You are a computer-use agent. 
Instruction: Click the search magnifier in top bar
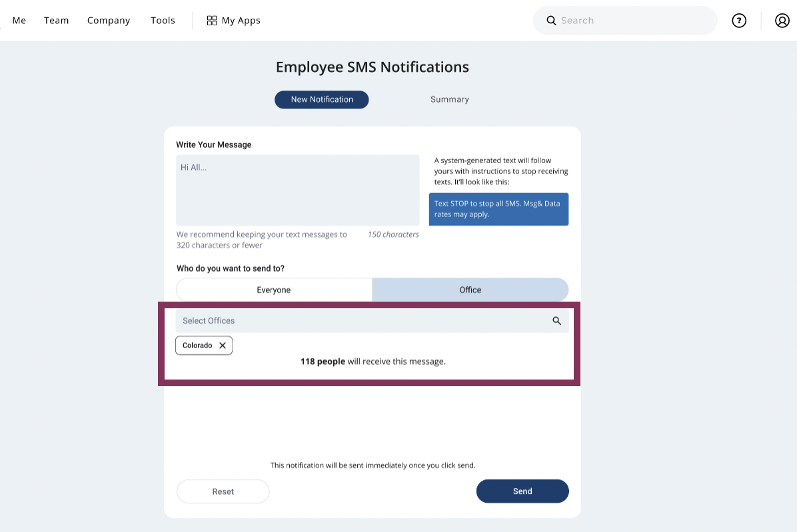point(551,20)
